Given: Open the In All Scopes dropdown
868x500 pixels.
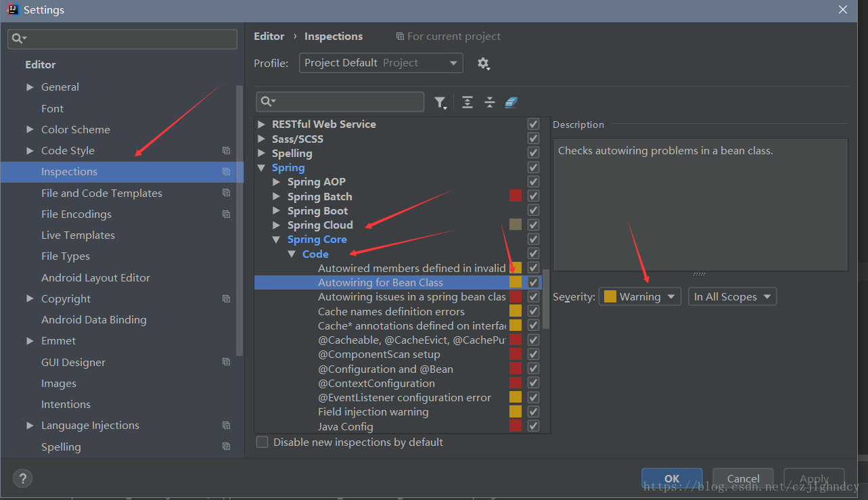Looking at the screenshot, I should (x=732, y=296).
